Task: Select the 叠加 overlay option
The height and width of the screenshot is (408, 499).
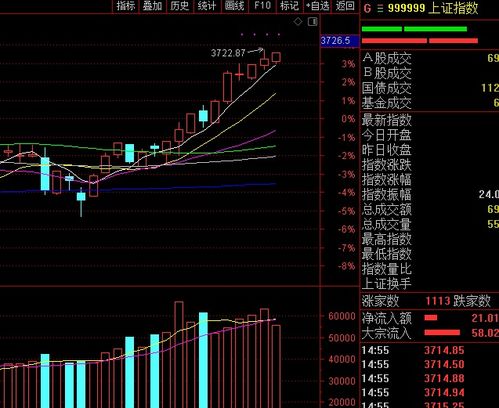Action: click(153, 6)
